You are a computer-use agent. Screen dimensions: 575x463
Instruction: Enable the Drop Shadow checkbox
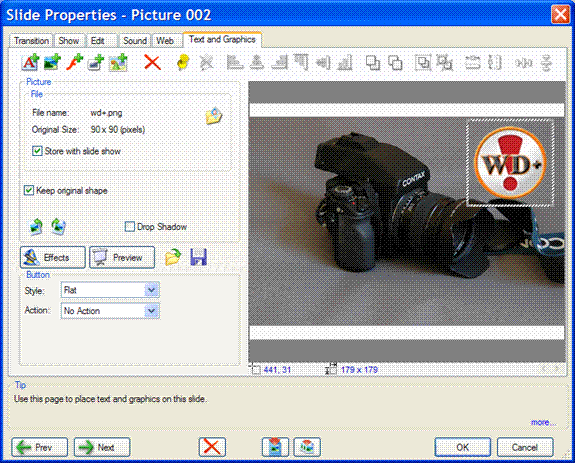[x=129, y=227]
